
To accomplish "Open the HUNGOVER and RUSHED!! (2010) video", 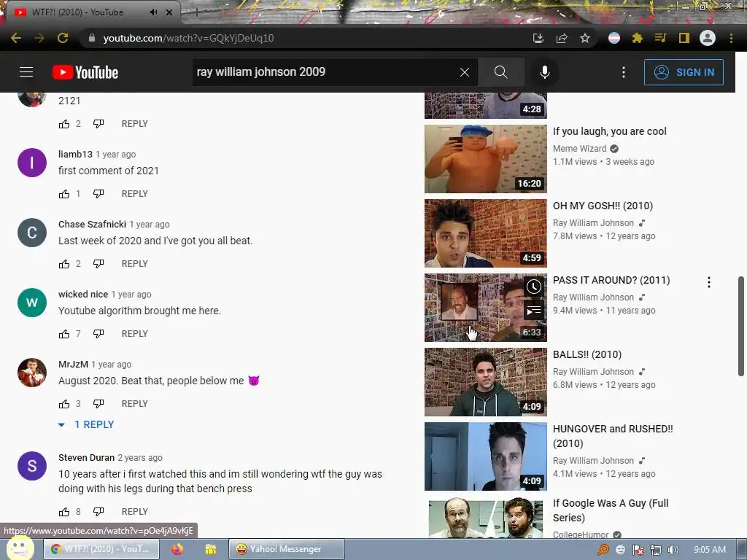I will point(613,436).
